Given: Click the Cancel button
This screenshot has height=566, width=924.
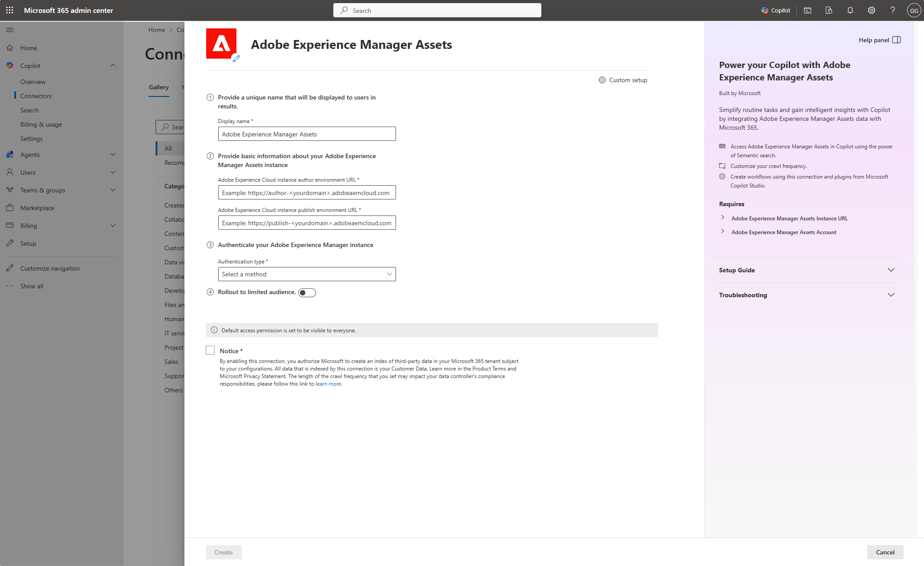Looking at the screenshot, I should click(885, 552).
